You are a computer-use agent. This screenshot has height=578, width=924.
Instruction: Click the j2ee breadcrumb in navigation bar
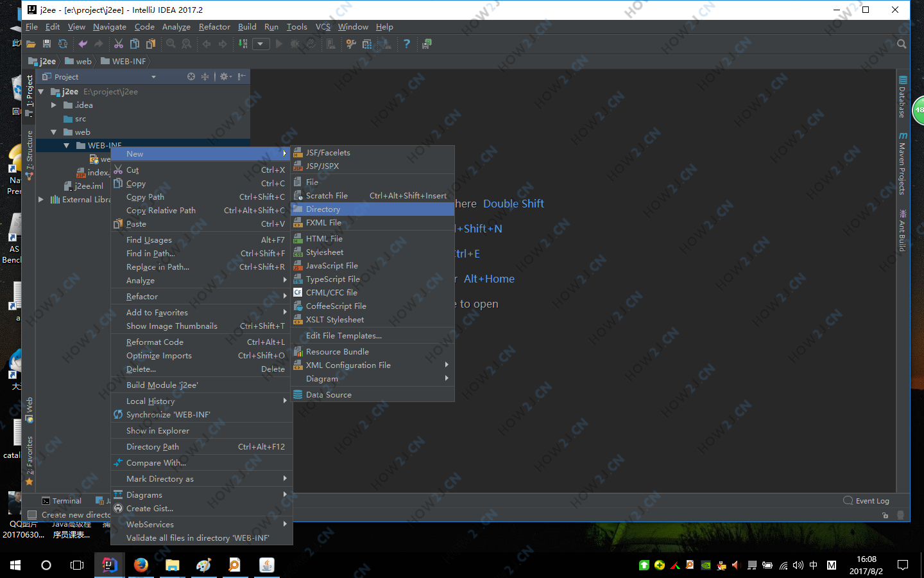tap(42, 62)
